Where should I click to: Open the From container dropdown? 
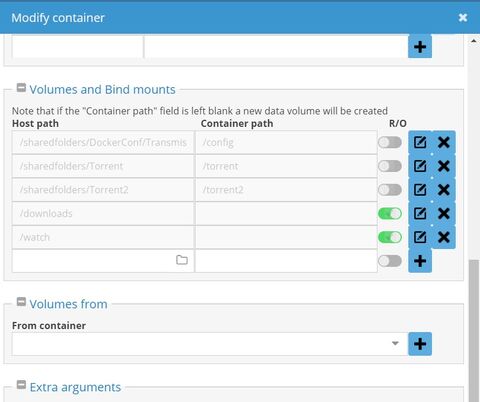pyautogui.click(x=210, y=344)
